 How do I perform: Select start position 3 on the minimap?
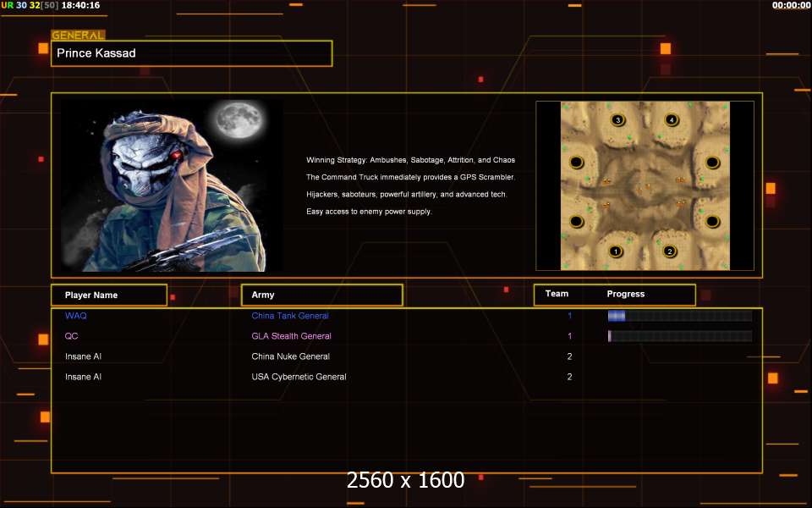click(618, 120)
